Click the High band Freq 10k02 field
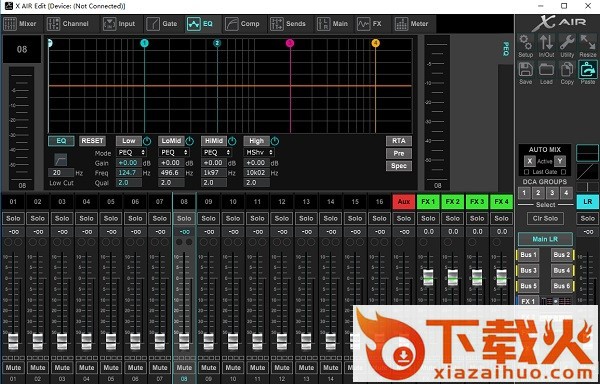This screenshot has width=600, height=384. (256, 173)
